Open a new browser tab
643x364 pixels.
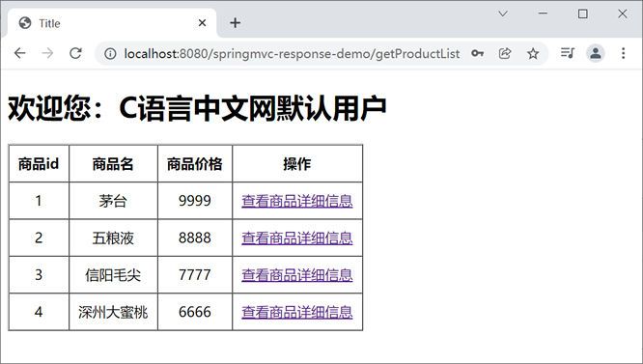pyautogui.click(x=235, y=23)
